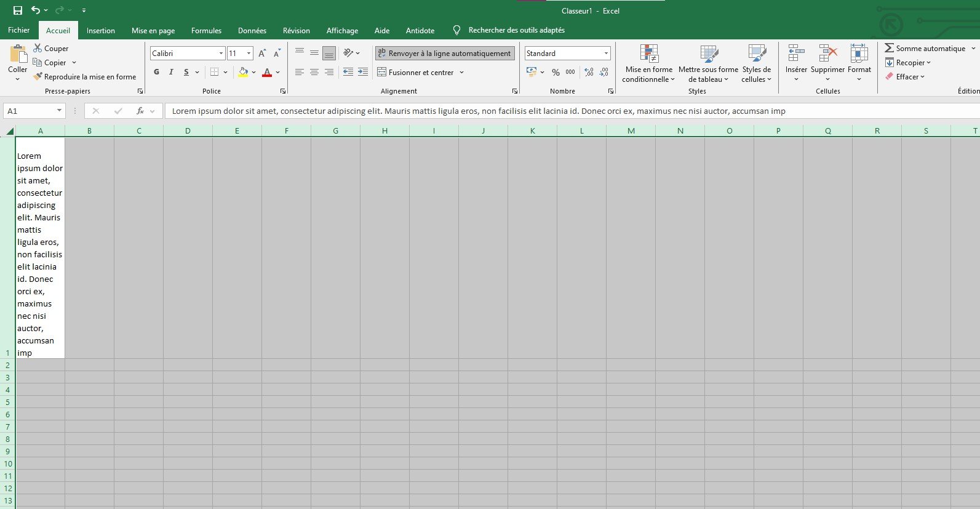This screenshot has height=509, width=980.
Task: Expand the Standard number format dropdown
Action: point(606,54)
